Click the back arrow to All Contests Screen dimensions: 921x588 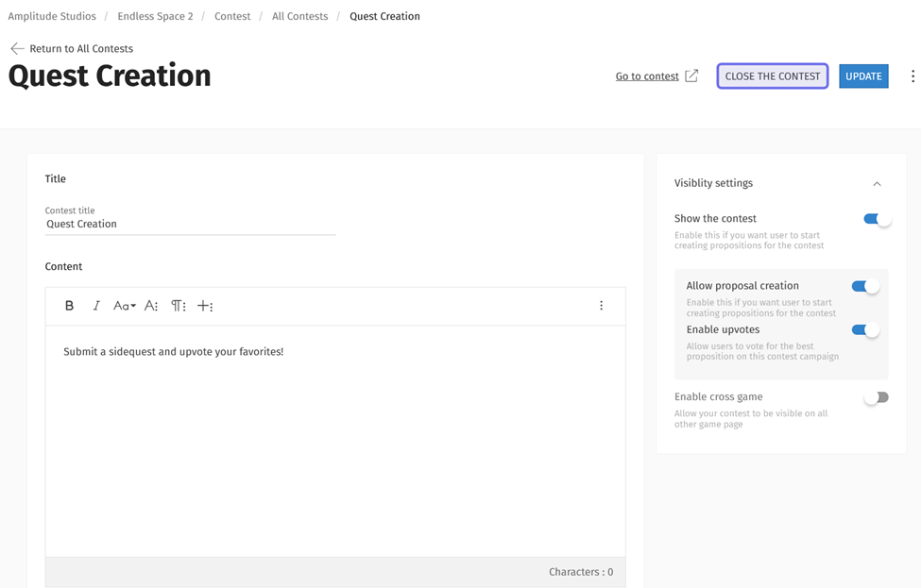tap(17, 48)
